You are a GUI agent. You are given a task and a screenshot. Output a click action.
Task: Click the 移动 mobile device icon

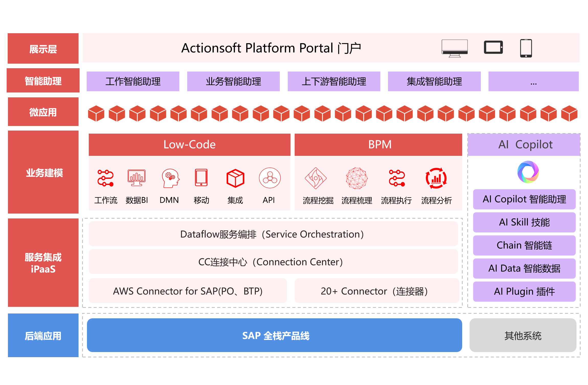(x=201, y=178)
